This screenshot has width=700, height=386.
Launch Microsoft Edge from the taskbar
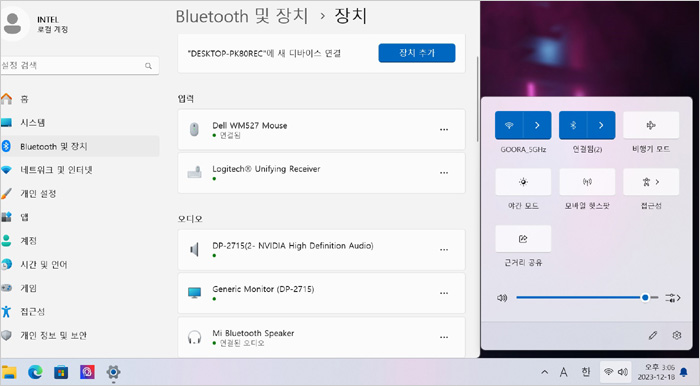click(x=35, y=372)
